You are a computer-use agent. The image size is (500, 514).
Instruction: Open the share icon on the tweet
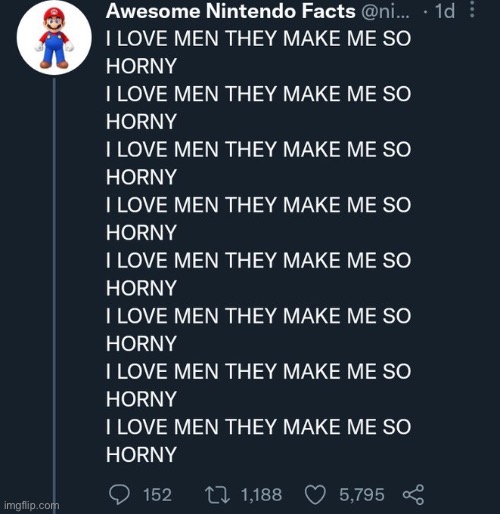(413, 495)
